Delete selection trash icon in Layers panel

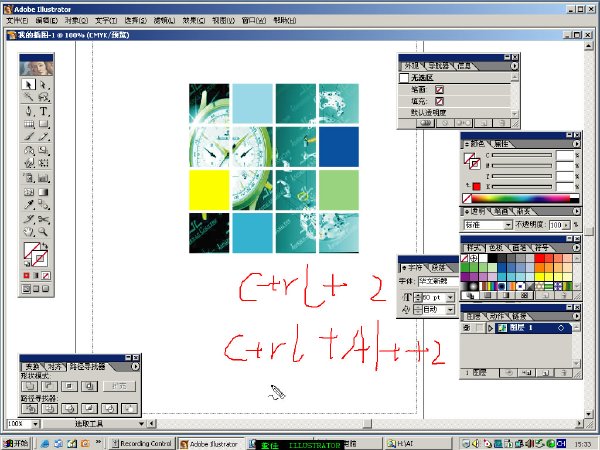click(563, 373)
